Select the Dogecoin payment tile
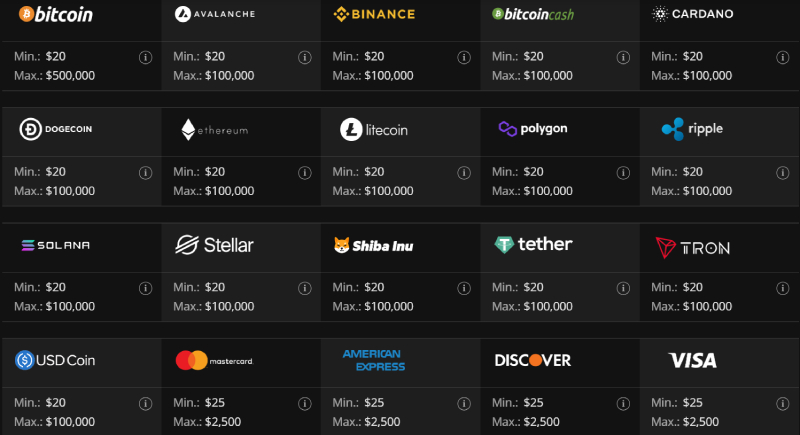This screenshot has height=435, width=800. 56,129
